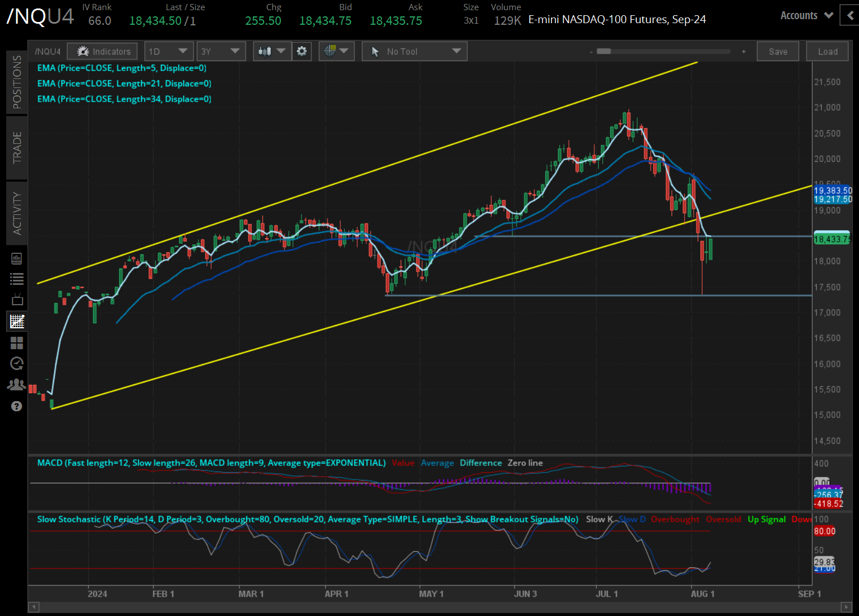The image size is (859, 616).
Task: Click the Last price 18,434.50 value
Action: coord(155,21)
